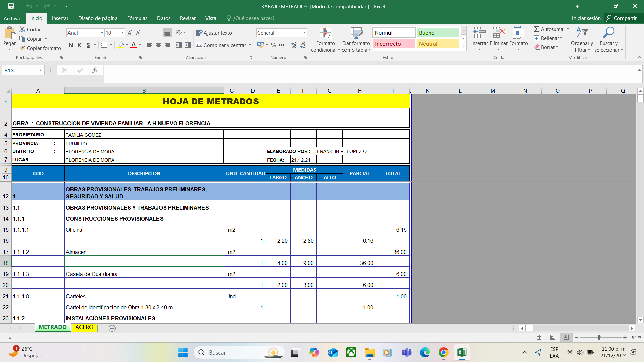Click the insert function fx icon
The image size is (644, 362).
click(x=95, y=70)
